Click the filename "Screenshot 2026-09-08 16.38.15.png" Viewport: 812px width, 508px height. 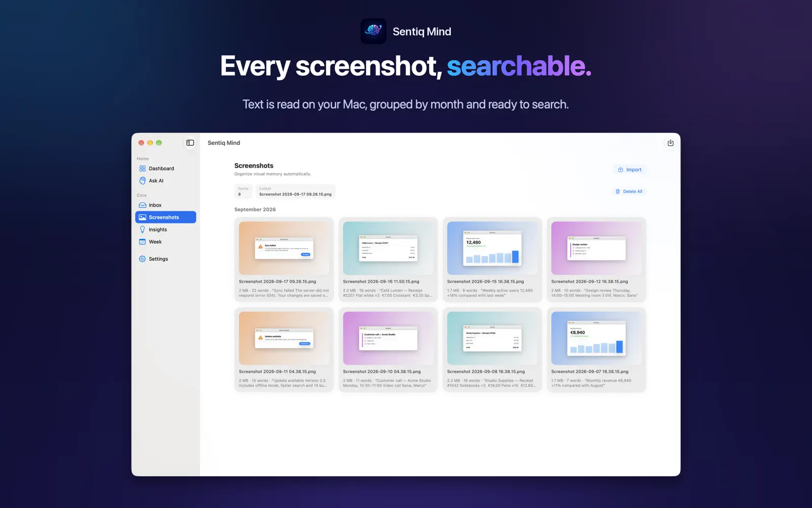(x=486, y=372)
